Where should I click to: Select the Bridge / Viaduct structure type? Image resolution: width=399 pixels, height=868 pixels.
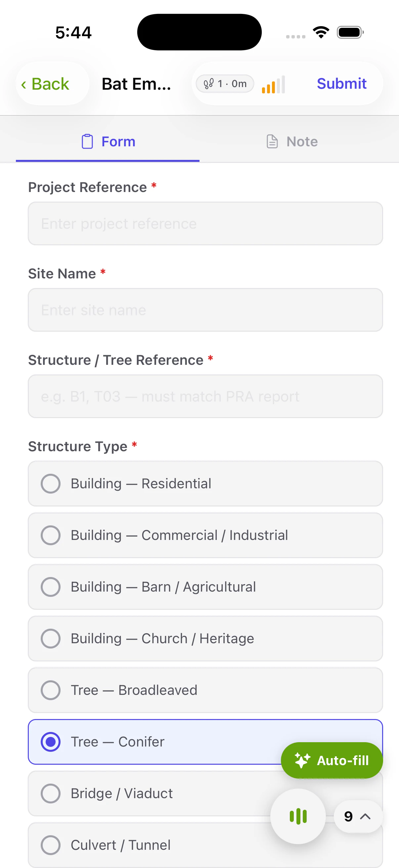(x=205, y=793)
